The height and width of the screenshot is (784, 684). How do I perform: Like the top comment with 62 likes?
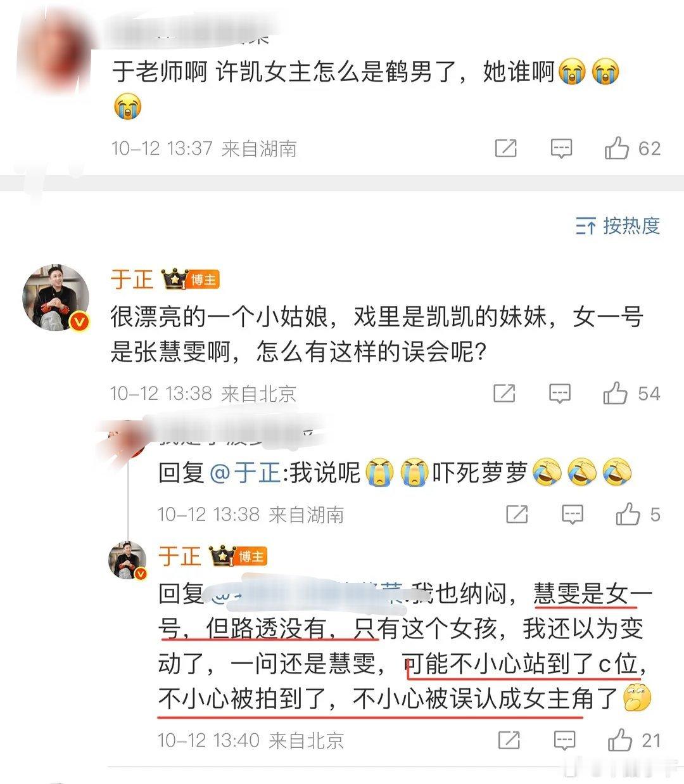(617, 148)
